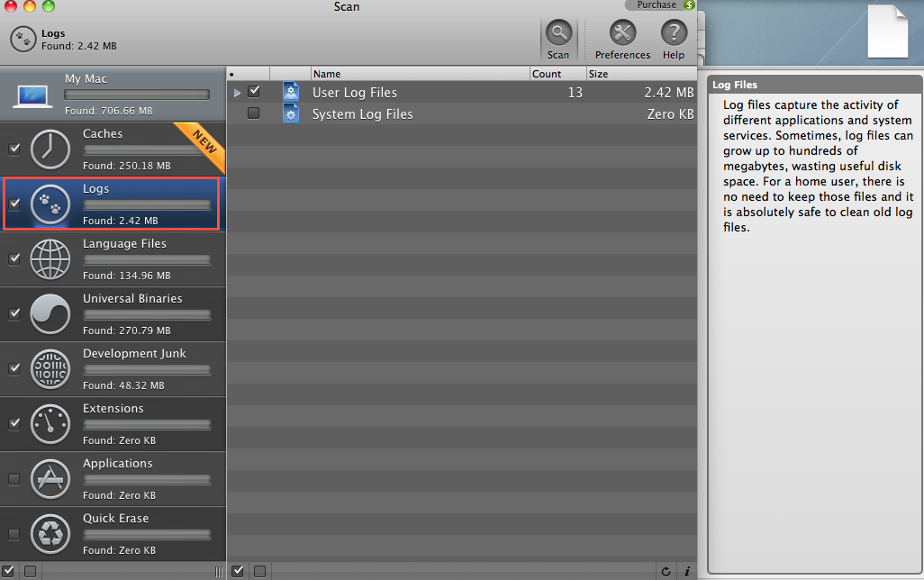Image resolution: width=924 pixels, height=580 pixels.
Task: Click the dot column header
Action: [248, 74]
